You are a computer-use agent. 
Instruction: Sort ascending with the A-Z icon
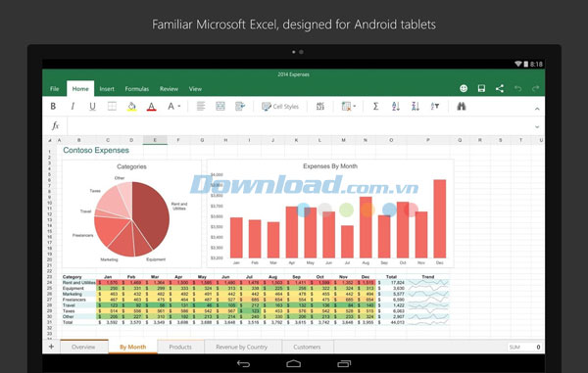tap(396, 107)
